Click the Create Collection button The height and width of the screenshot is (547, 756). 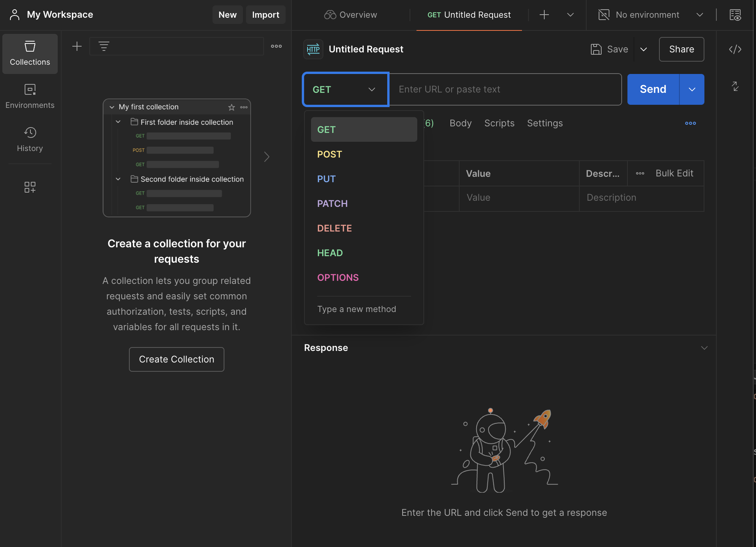click(x=176, y=359)
